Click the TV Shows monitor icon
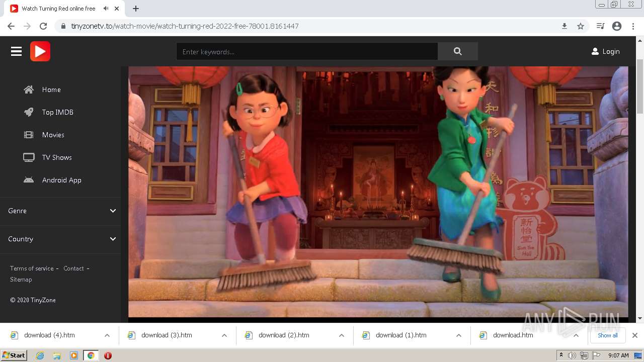The height and width of the screenshot is (362, 644). pyautogui.click(x=29, y=157)
